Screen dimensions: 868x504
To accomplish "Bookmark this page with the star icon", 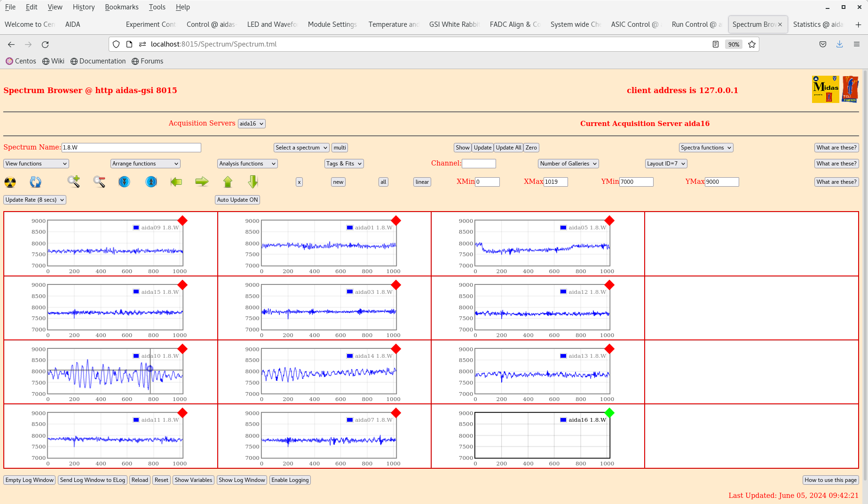I will (x=752, y=44).
